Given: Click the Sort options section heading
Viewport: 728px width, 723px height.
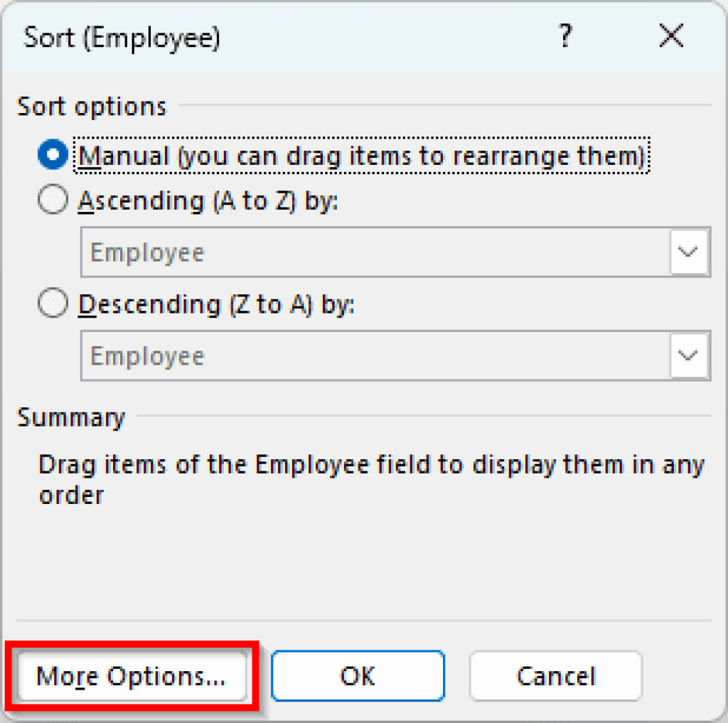Looking at the screenshot, I should click(91, 105).
